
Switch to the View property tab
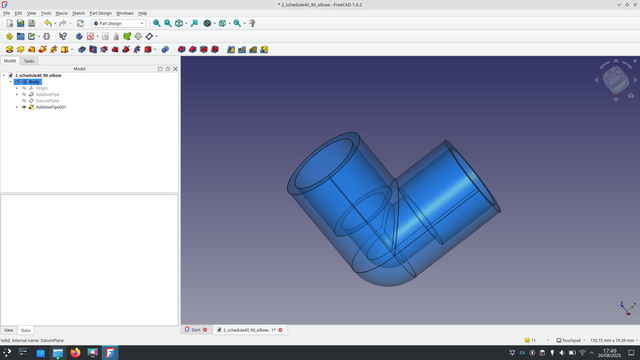click(x=9, y=330)
